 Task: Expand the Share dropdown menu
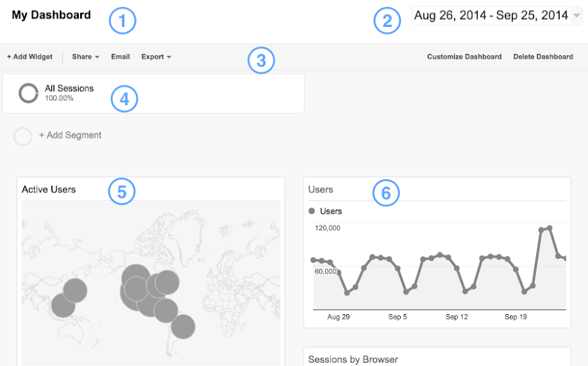pyautogui.click(x=85, y=57)
